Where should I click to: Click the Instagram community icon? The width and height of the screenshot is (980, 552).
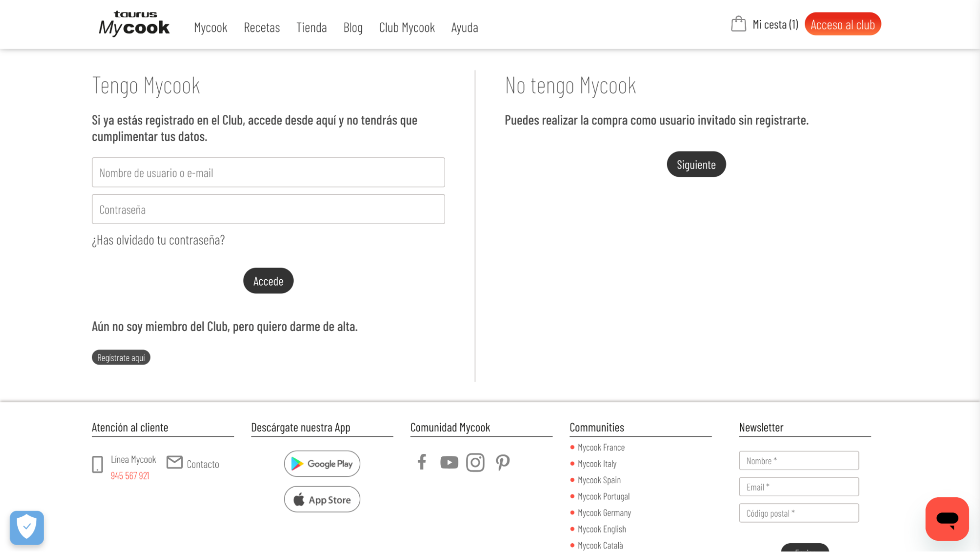click(475, 462)
